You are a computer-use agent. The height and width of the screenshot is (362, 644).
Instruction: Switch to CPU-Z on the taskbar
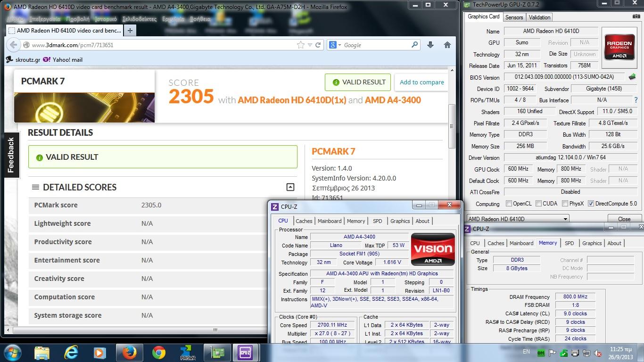click(x=245, y=353)
